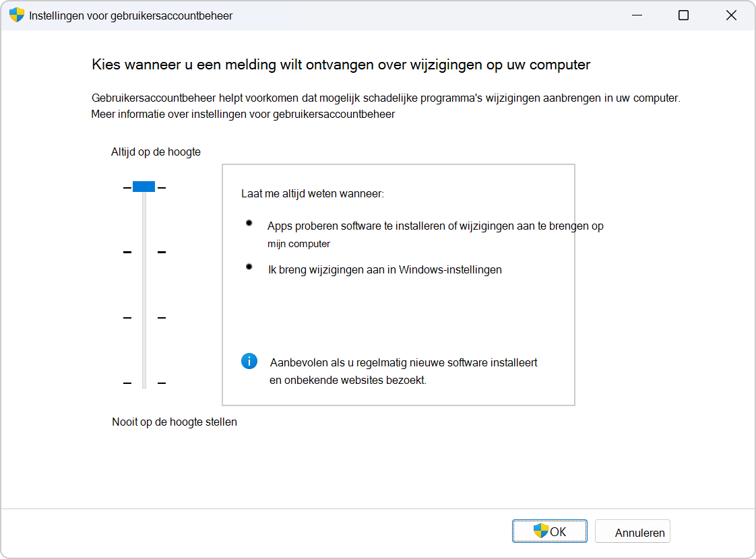
Task: Set the slider to the second level tick mark
Action: (144, 252)
